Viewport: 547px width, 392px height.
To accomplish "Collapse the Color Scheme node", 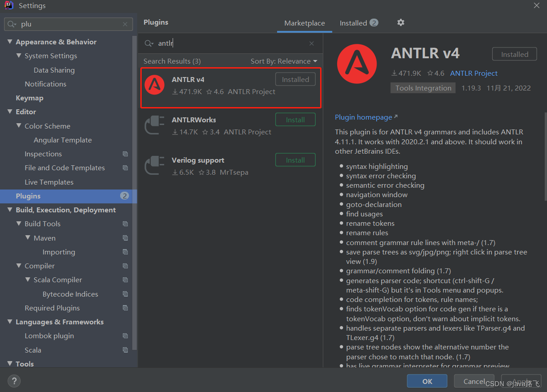I will click(x=19, y=126).
